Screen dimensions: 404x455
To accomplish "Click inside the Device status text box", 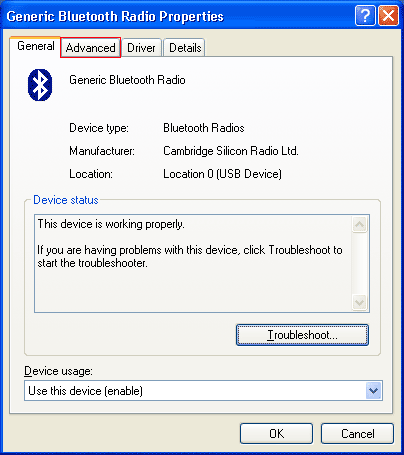I will [193, 263].
